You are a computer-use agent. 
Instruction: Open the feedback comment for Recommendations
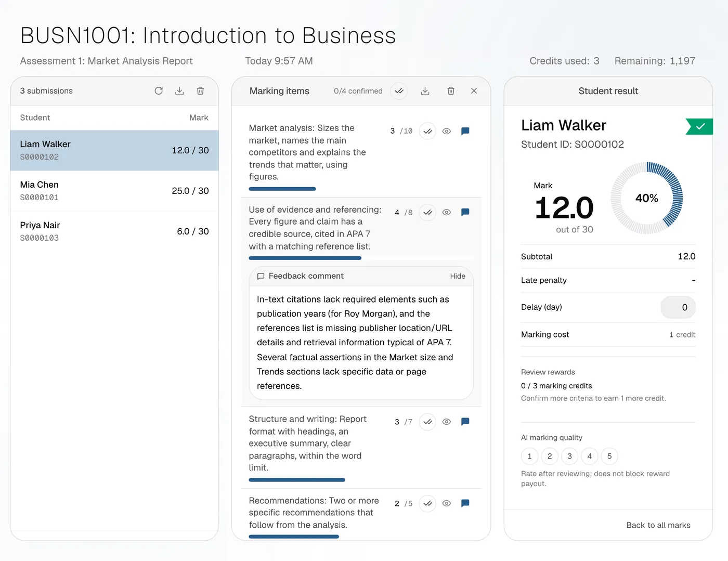point(465,503)
